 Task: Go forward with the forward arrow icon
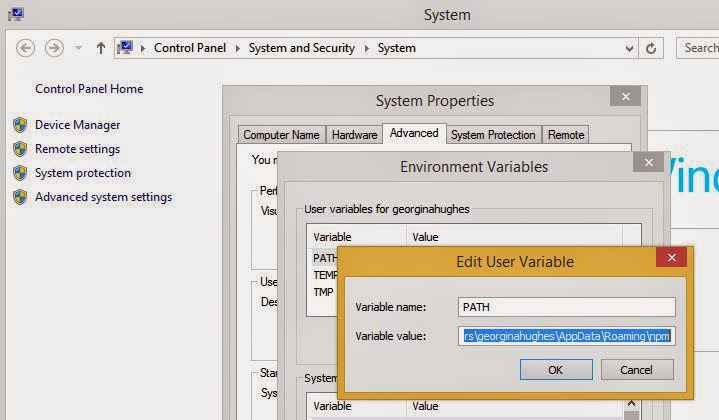54,48
